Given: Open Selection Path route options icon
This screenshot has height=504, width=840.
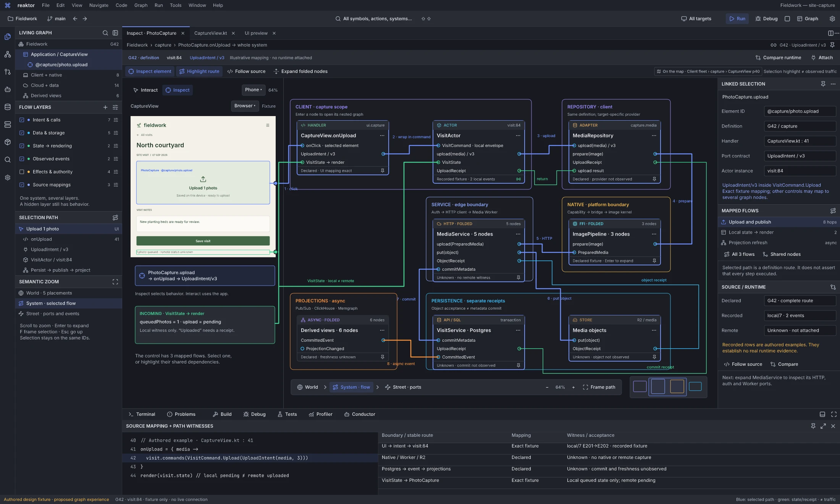Looking at the screenshot, I should tap(115, 218).
